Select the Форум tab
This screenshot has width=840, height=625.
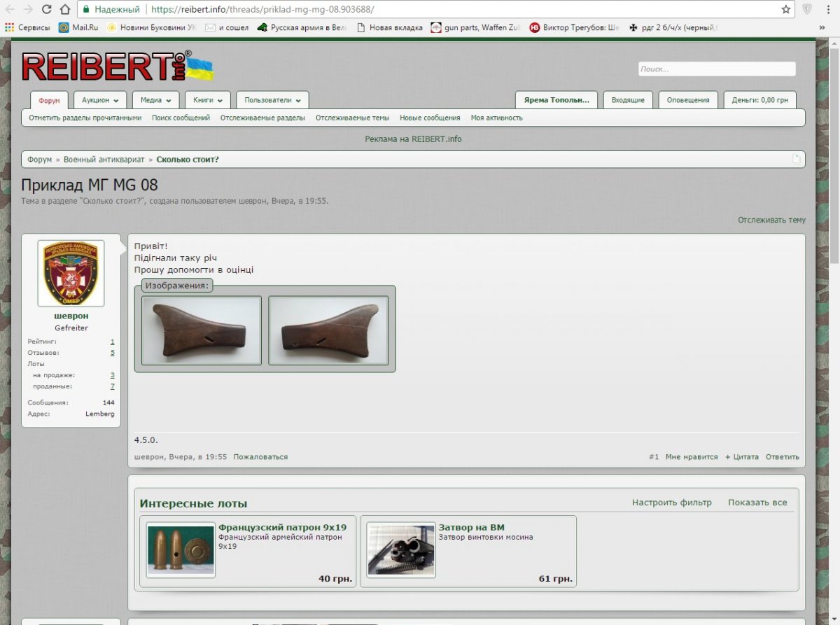click(x=49, y=100)
